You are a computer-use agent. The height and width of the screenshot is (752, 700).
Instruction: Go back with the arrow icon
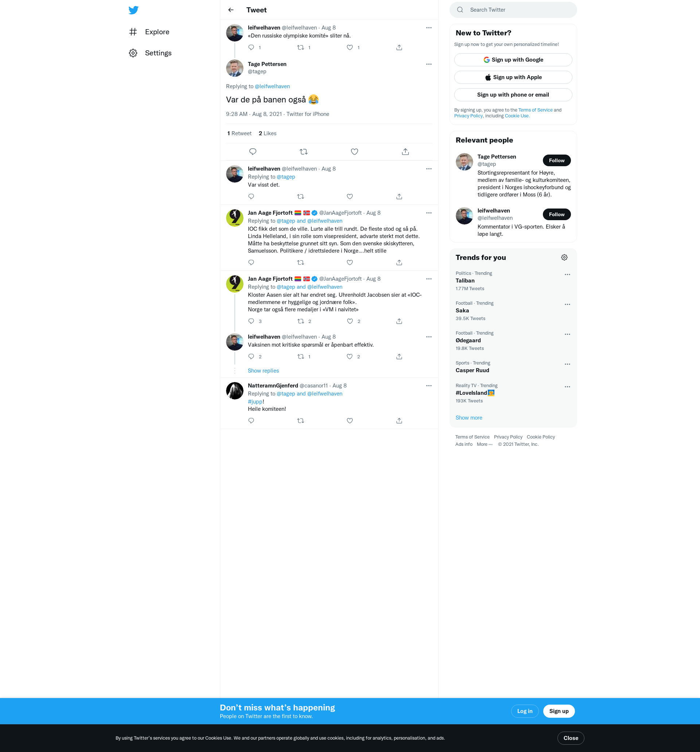(x=231, y=10)
